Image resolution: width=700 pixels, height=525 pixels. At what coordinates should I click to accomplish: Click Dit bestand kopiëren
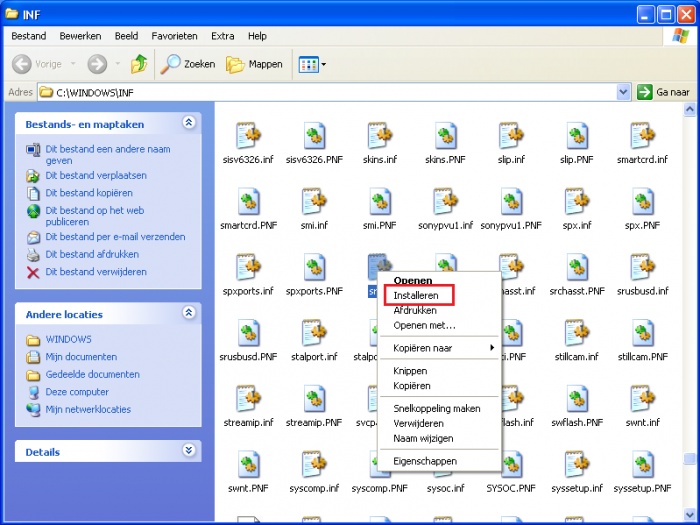pos(89,193)
